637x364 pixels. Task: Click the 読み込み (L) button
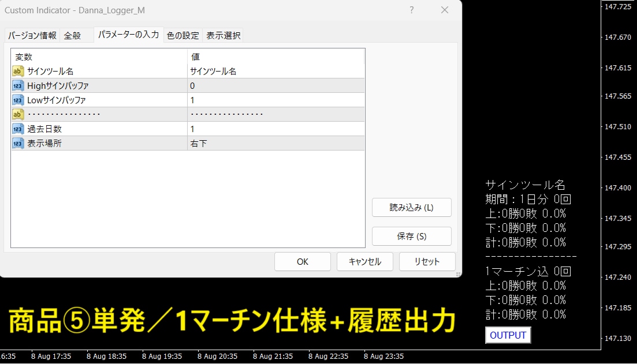tap(412, 207)
